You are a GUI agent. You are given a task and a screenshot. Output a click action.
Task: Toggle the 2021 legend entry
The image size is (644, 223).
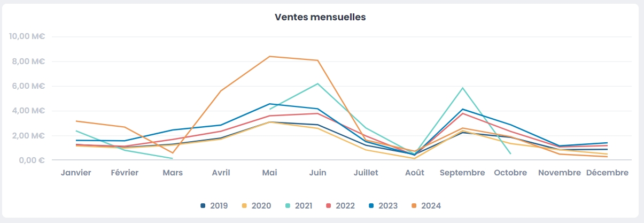click(x=298, y=205)
